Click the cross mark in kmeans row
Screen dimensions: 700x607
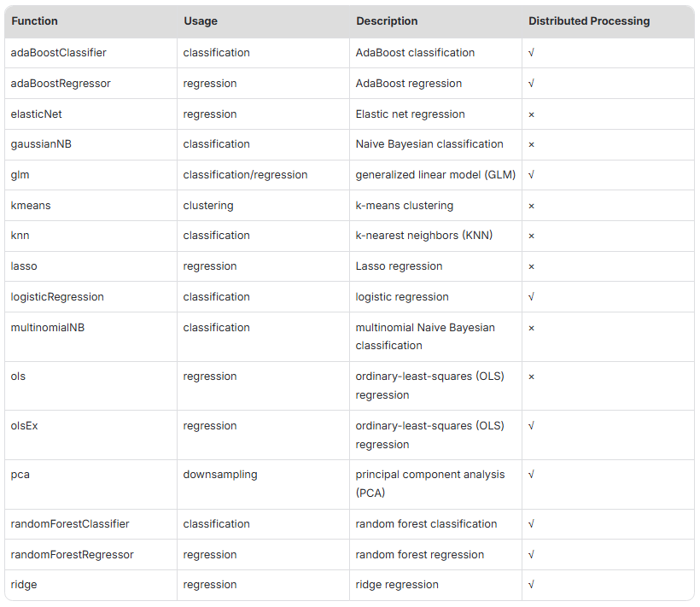coord(531,207)
